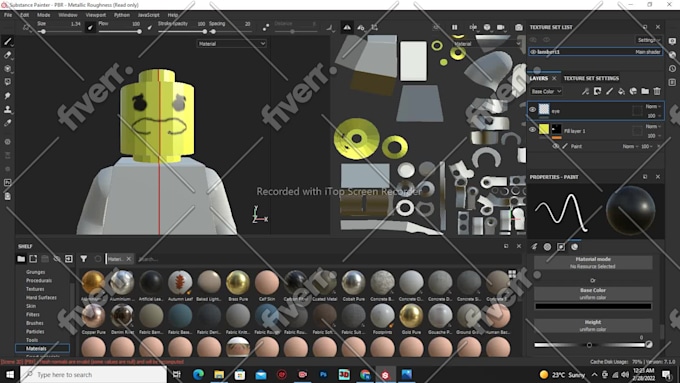The width and height of the screenshot is (680, 383).
Task: Open Windows Start menu
Action: tap(9, 374)
